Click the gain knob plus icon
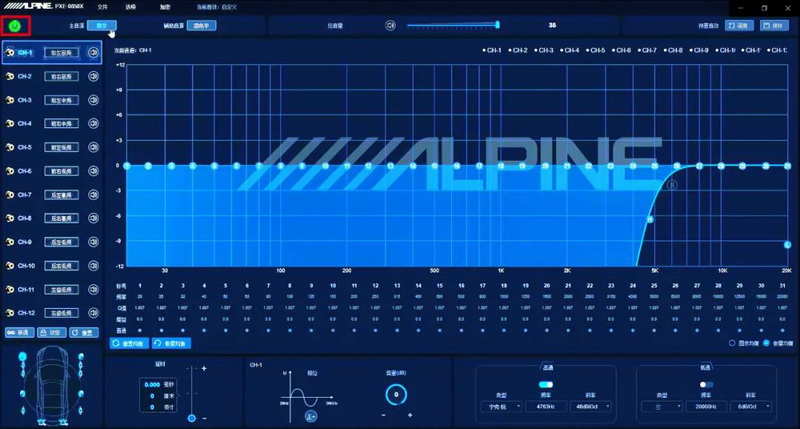Image resolution: width=800 pixels, height=429 pixels. (x=410, y=415)
